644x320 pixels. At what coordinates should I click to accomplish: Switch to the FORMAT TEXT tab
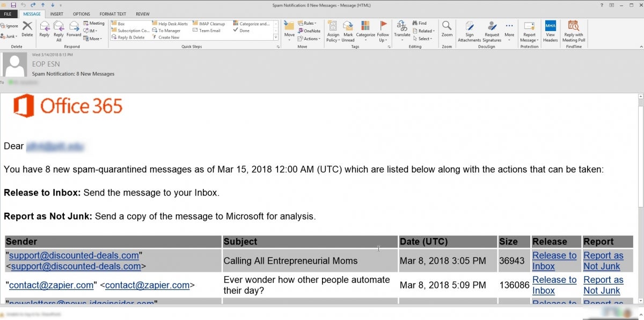113,14
